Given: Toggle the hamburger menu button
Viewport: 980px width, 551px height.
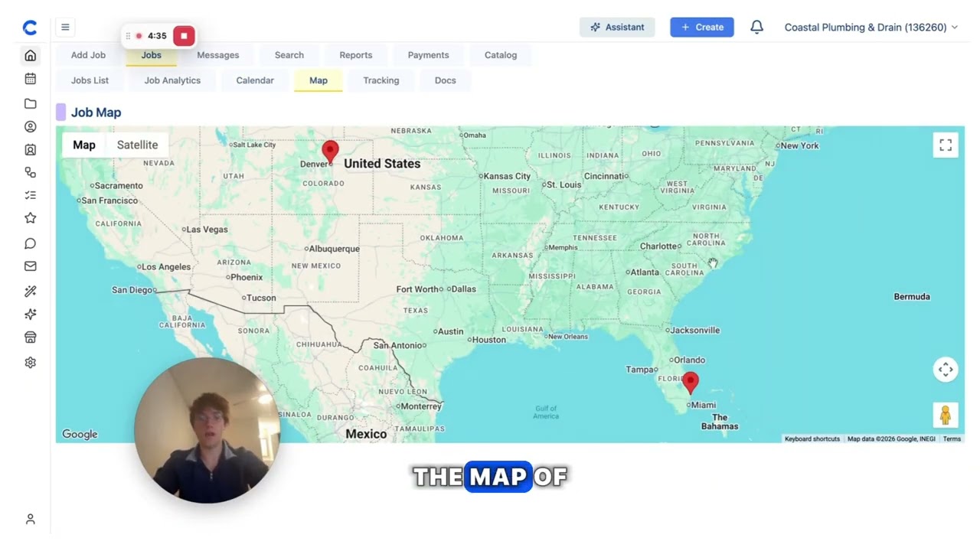Looking at the screenshot, I should pos(65,28).
